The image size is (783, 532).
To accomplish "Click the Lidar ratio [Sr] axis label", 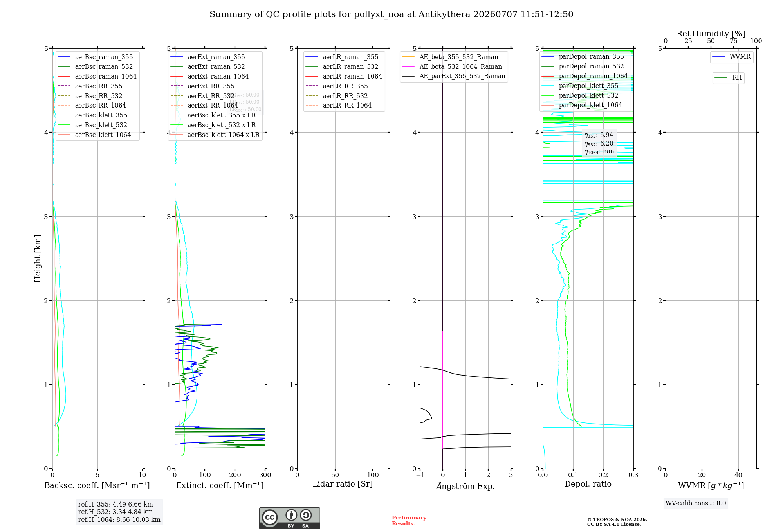I will click(343, 484).
